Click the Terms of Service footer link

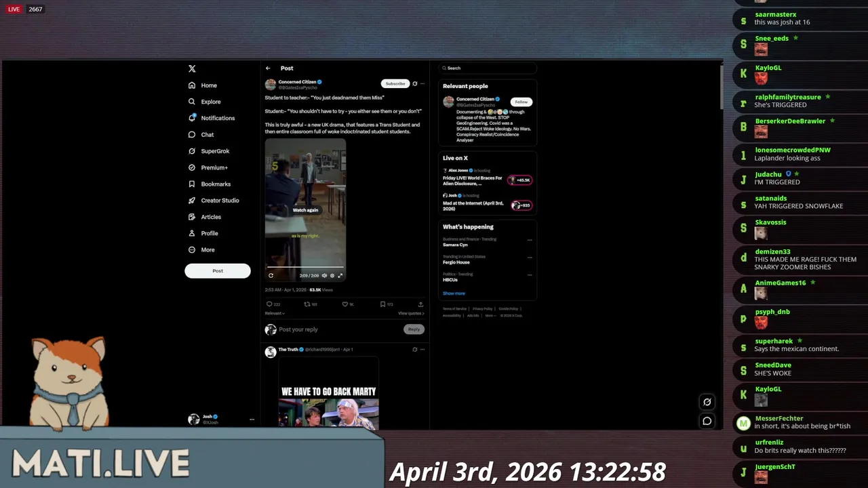pos(454,309)
